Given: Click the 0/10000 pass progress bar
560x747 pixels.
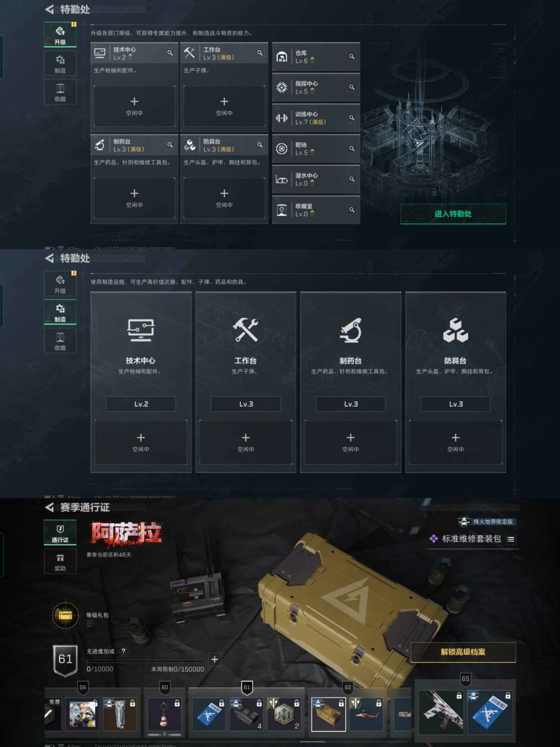Looking at the screenshot, I should click(x=145, y=661).
